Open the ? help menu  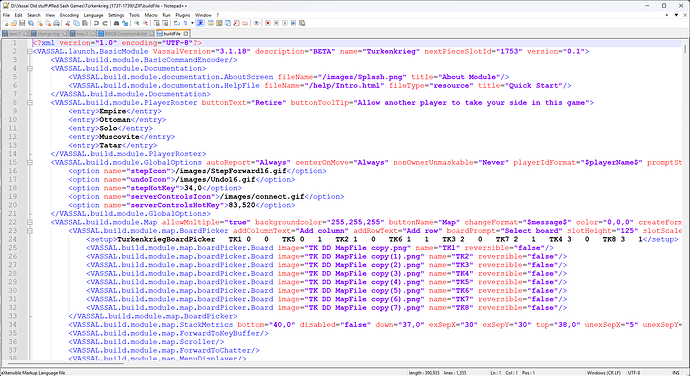(x=217, y=15)
